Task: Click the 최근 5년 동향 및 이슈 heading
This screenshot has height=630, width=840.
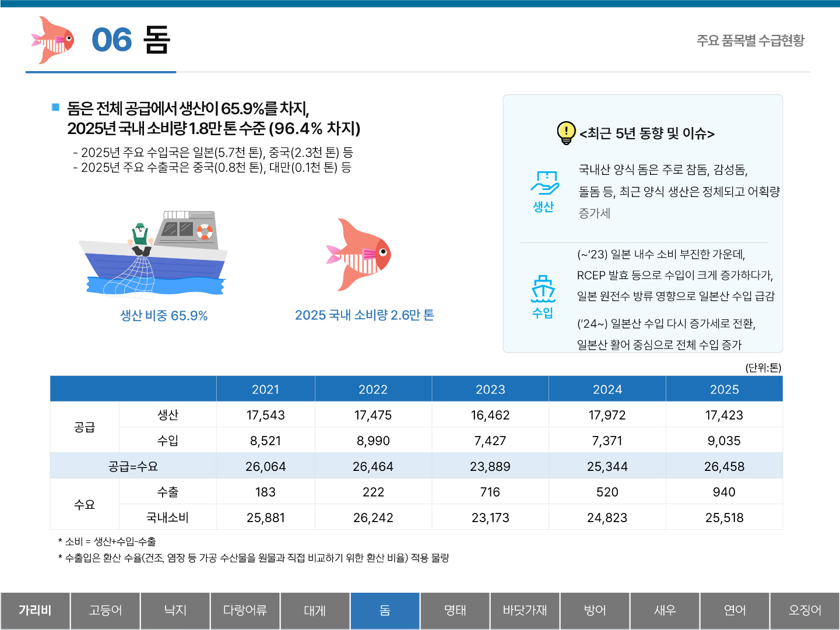Action: coord(647,133)
